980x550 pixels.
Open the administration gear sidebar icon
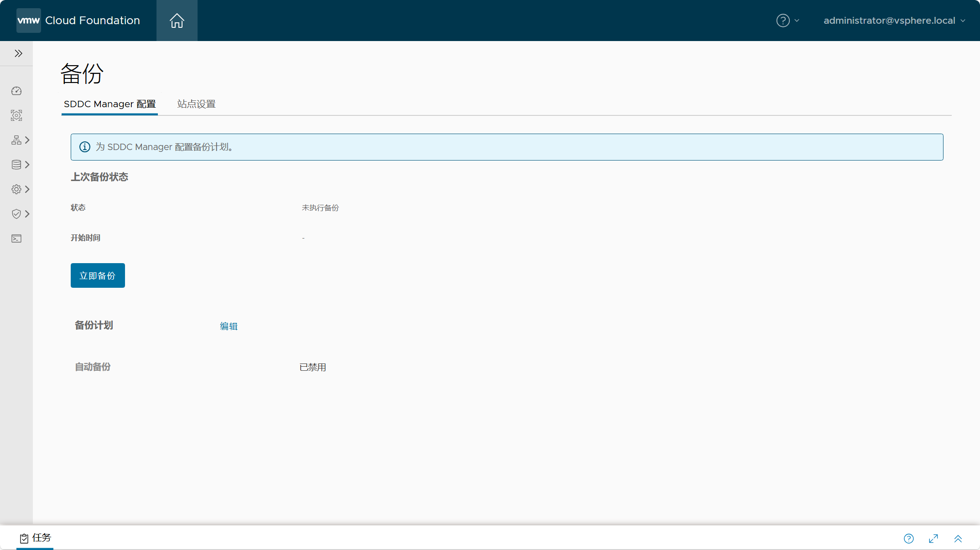tap(16, 189)
